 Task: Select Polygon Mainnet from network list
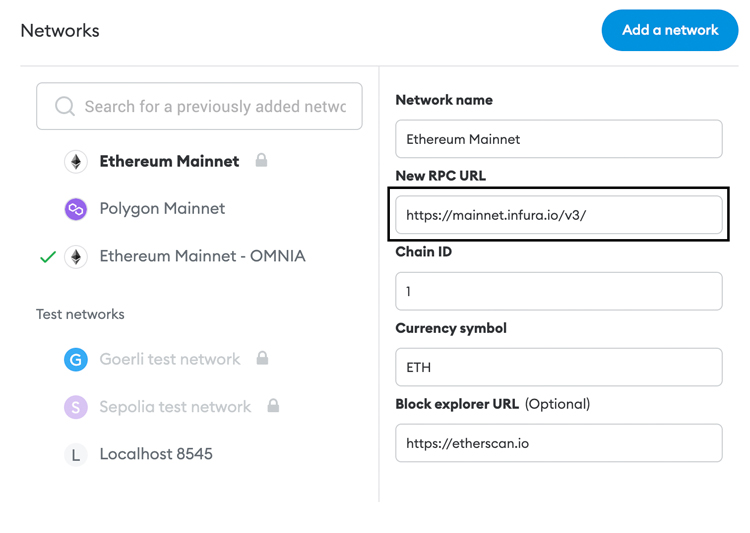162,209
